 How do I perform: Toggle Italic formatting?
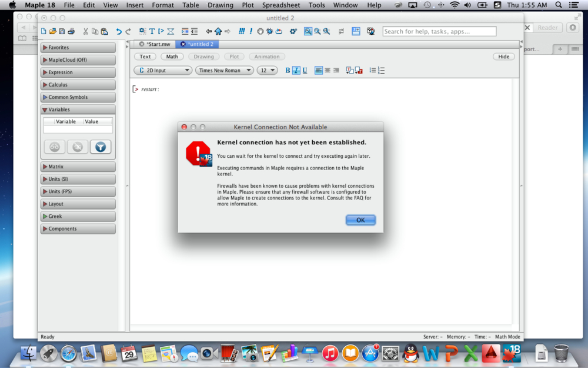coord(296,71)
